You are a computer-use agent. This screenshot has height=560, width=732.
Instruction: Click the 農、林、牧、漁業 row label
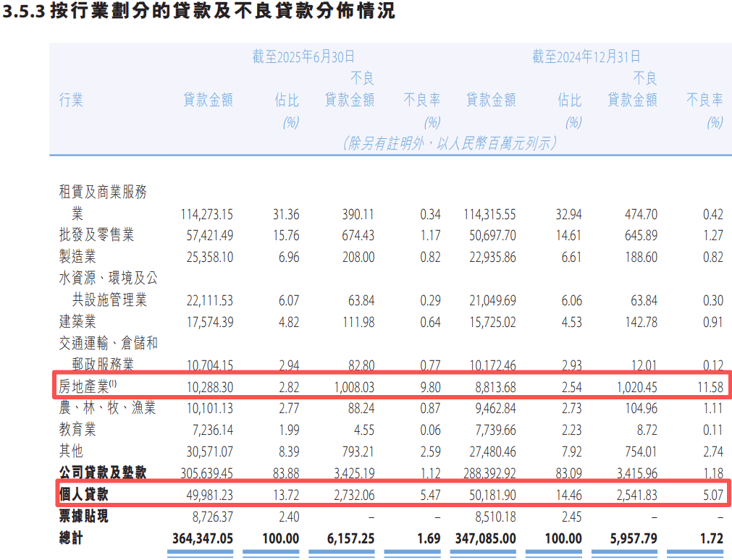[107, 408]
